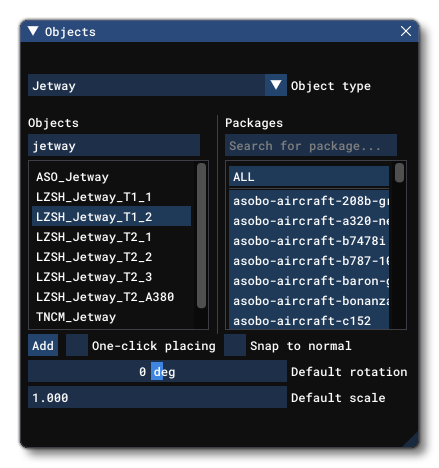Open the Object type dropdown arrow

[x=276, y=85]
